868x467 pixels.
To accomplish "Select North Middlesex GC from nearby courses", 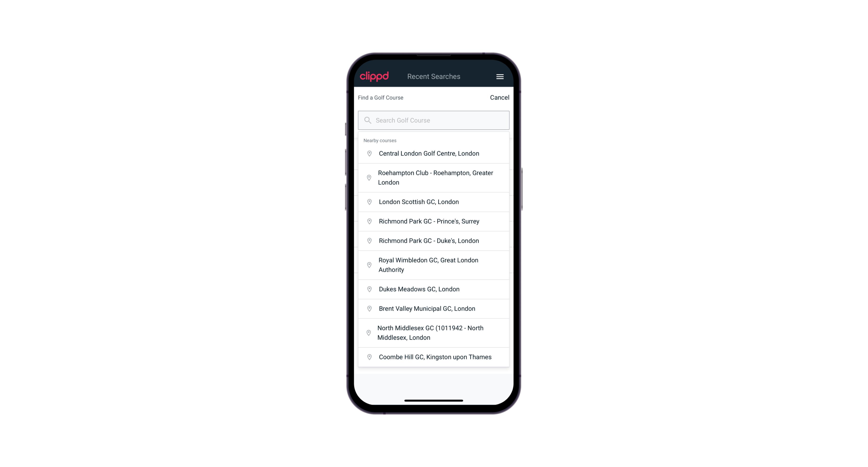I will click(x=434, y=332).
